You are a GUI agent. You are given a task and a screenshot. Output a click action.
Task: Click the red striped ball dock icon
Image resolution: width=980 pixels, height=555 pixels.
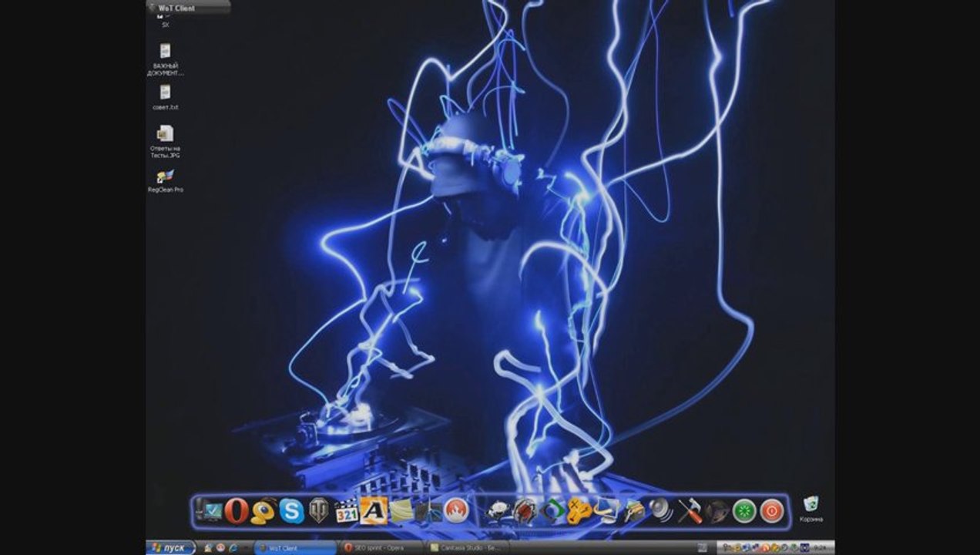pyautogui.click(x=525, y=510)
